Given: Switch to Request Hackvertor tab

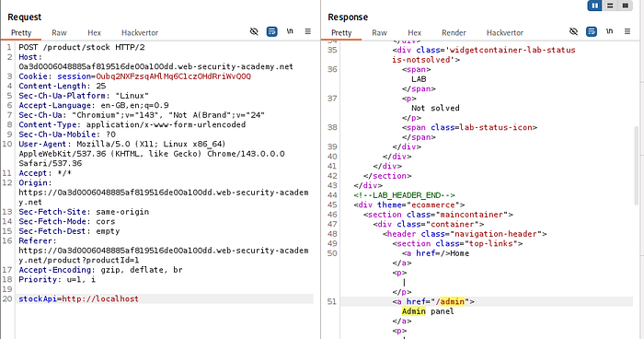Looking at the screenshot, I should pyautogui.click(x=140, y=33).
